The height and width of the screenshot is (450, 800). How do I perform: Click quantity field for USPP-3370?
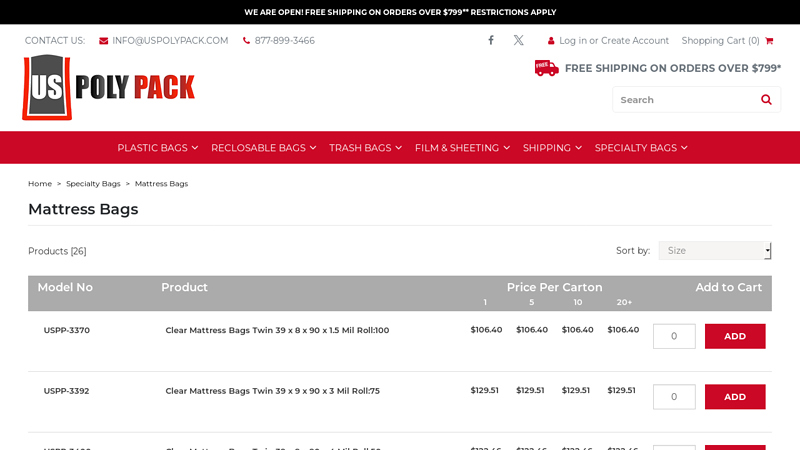[674, 336]
